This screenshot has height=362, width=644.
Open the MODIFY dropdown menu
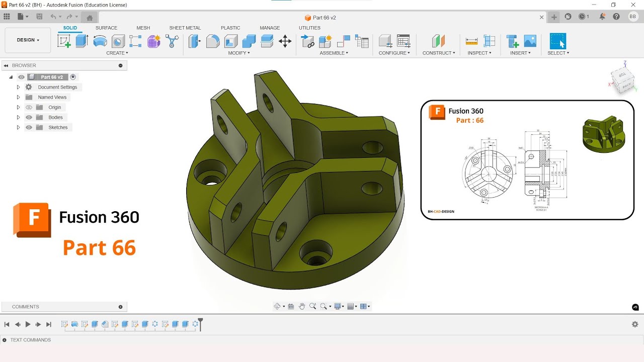(x=239, y=53)
